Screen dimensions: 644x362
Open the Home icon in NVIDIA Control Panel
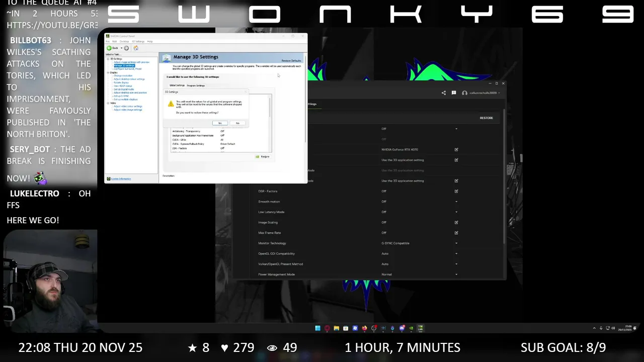coord(136,48)
